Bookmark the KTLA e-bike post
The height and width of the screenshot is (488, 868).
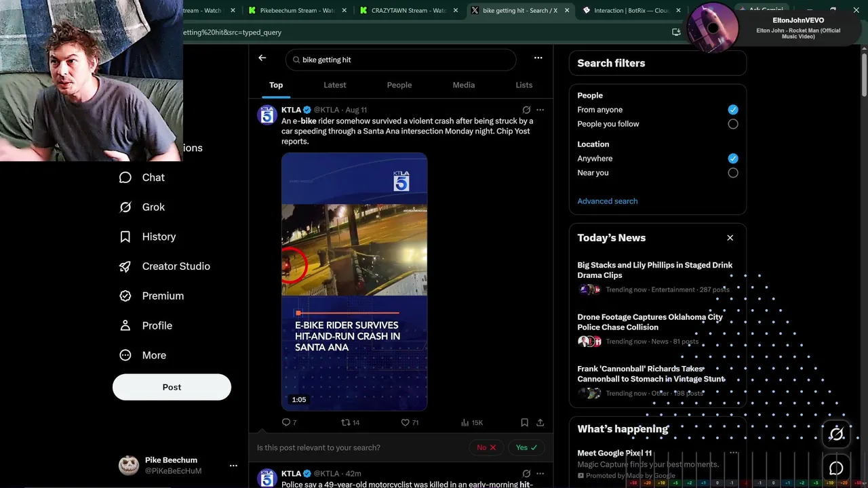524,422
